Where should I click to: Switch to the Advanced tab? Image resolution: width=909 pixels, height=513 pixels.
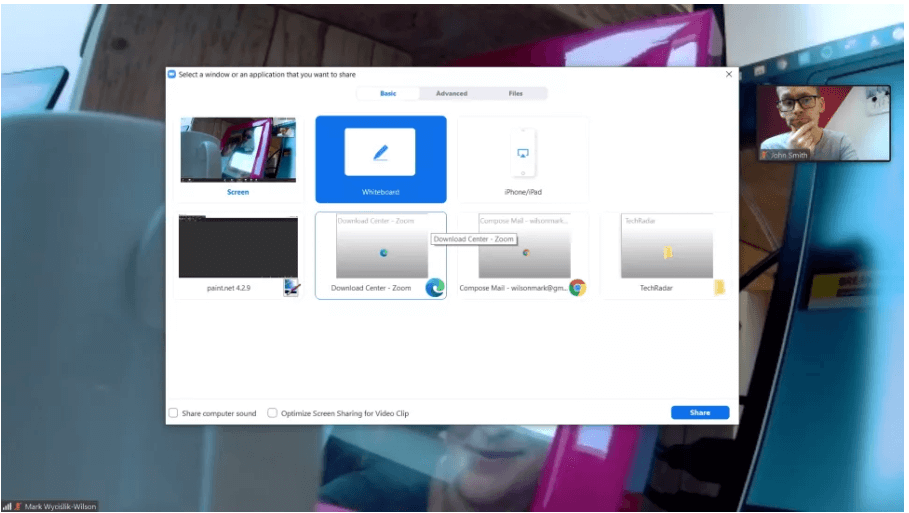(x=452, y=93)
